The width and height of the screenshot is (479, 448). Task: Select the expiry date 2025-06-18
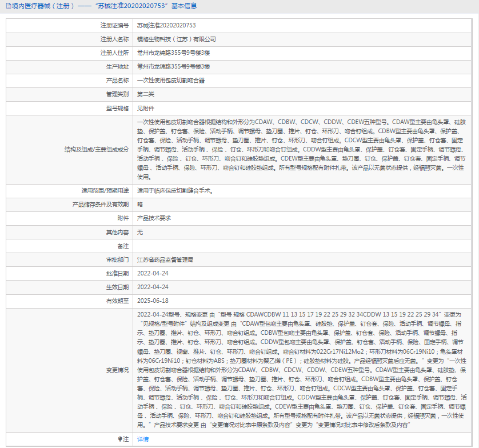tap(153, 301)
